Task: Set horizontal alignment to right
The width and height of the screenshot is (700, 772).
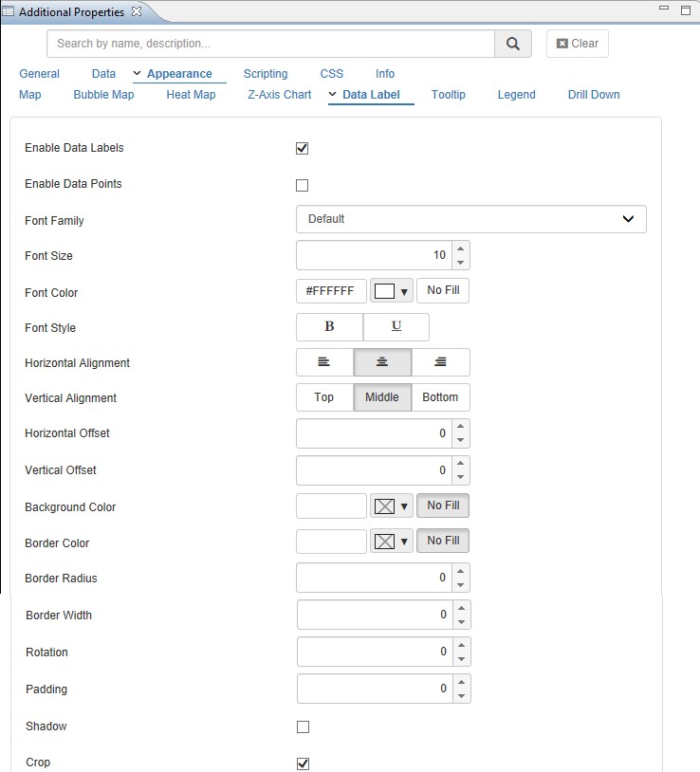Action: click(440, 362)
